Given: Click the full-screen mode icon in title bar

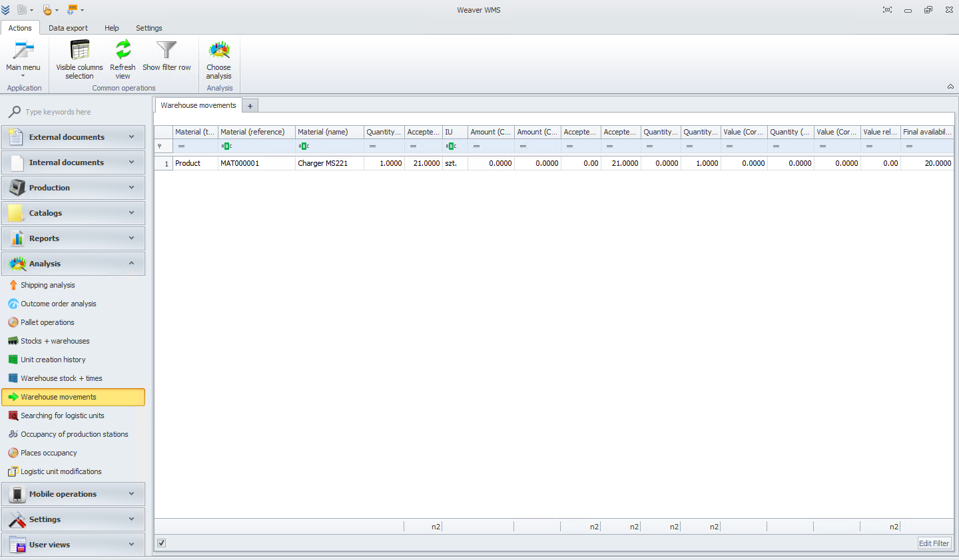Looking at the screenshot, I should (x=887, y=10).
